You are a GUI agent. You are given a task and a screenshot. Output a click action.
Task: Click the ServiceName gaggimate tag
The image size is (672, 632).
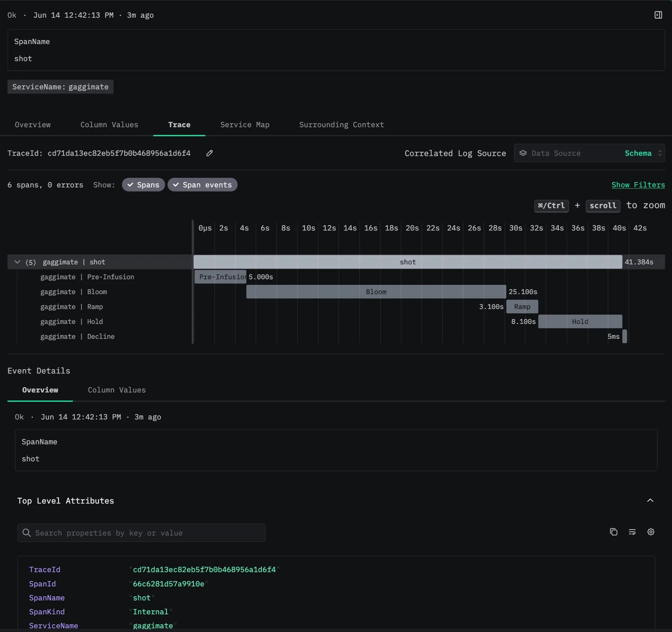point(60,87)
